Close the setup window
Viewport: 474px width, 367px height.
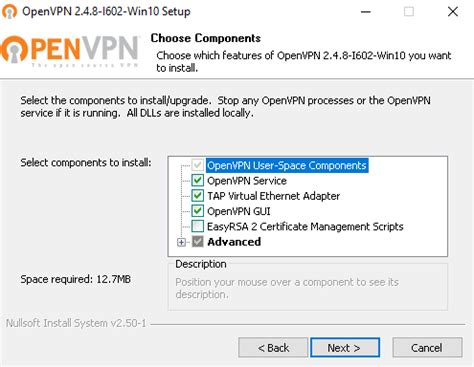[453, 12]
